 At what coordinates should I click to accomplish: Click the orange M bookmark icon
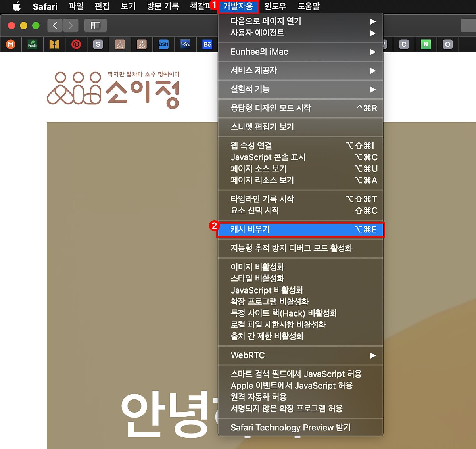coord(11,44)
